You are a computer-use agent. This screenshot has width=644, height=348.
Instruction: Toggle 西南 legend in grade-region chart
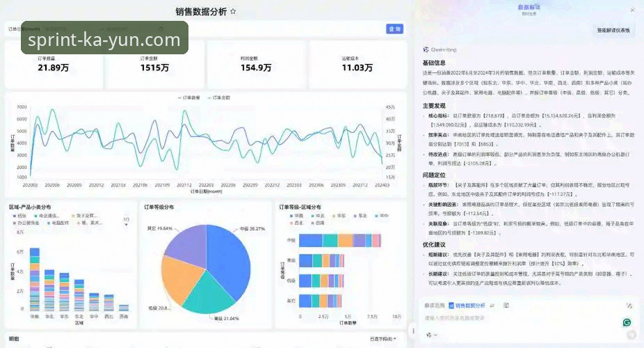pyautogui.click(x=318, y=223)
